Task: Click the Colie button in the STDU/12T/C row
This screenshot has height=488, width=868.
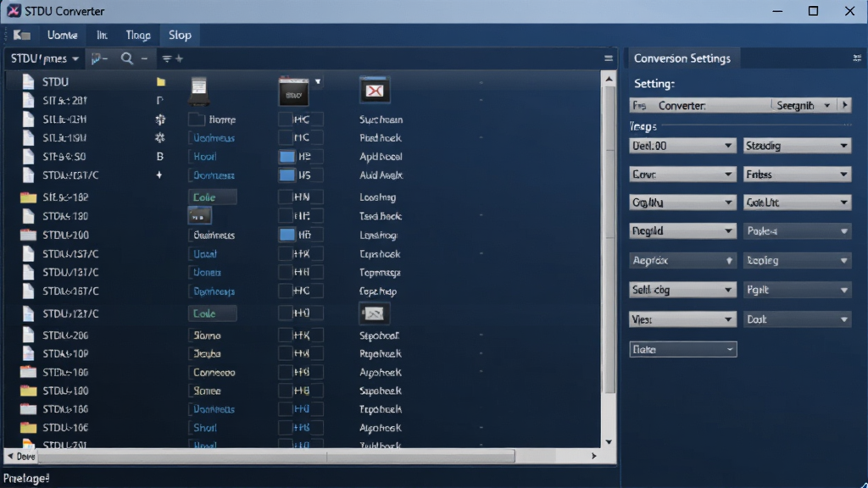Action: pyautogui.click(x=212, y=313)
